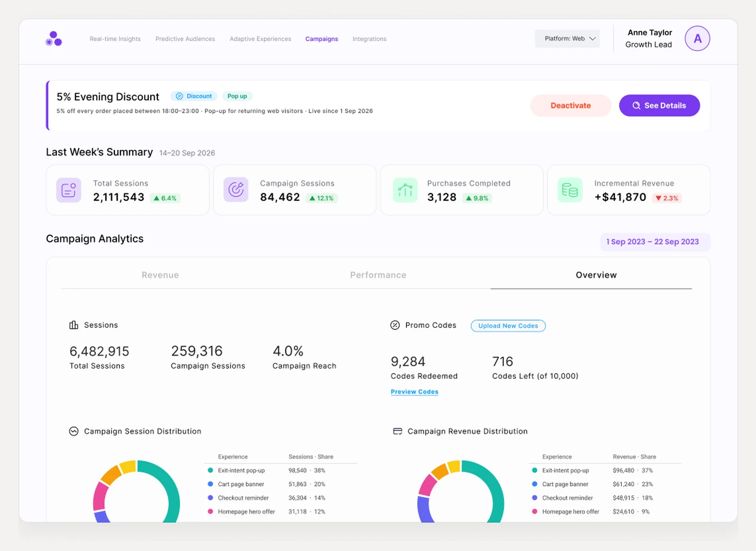
Task: Click the $61,240 · 23% revenue cell
Action: pyautogui.click(x=632, y=484)
